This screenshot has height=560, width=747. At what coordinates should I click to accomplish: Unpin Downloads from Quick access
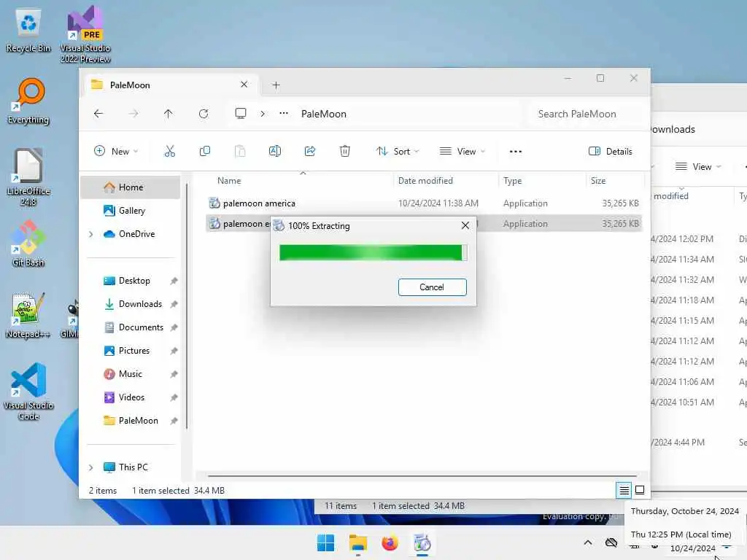tap(174, 304)
